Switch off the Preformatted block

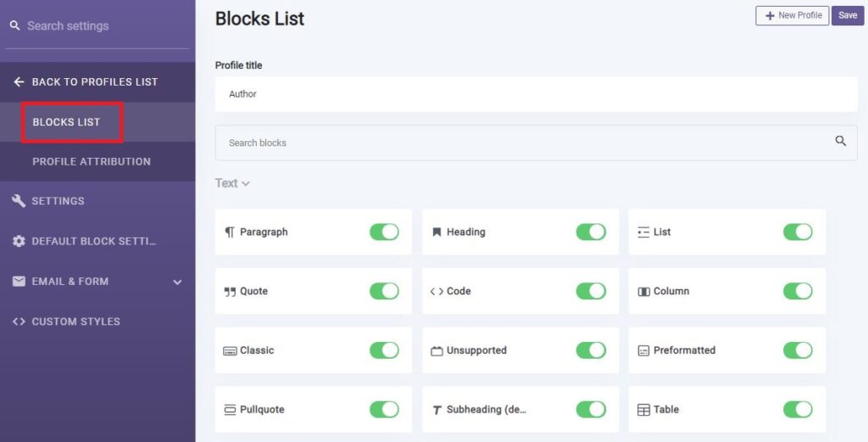click(x=798, y=350)
